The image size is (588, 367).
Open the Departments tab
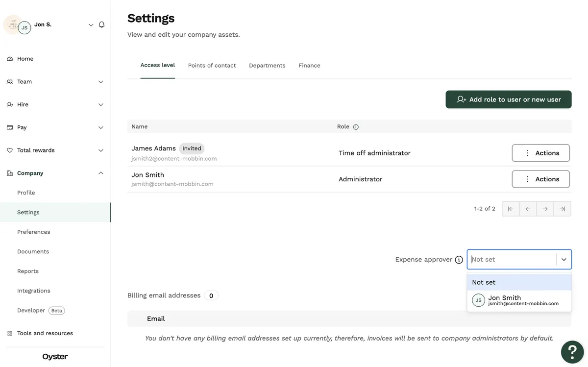(267, 66)
